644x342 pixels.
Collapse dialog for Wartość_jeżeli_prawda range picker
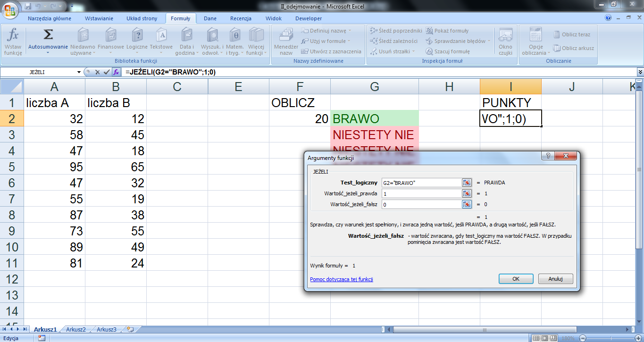[467, 193]
